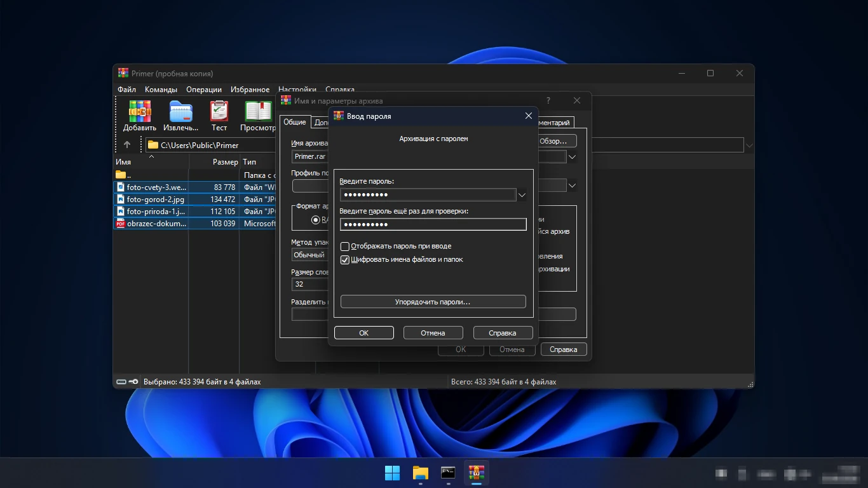This screenshot has width=868, height=488.
Task: Click the path text C:\Users\Public\Primer
Action: coord(200,146)
